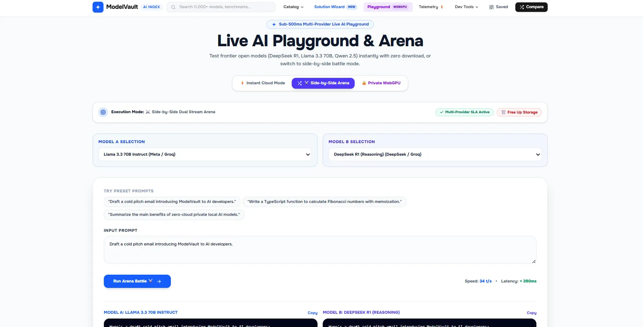The image size is (644, 327).
Task: Click the Telemetry lightning bolt icon
Action: coord(442,7)
